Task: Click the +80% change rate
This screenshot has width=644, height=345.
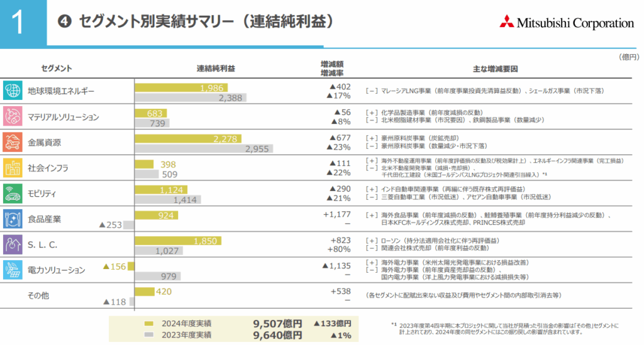Action: (339, 249)
